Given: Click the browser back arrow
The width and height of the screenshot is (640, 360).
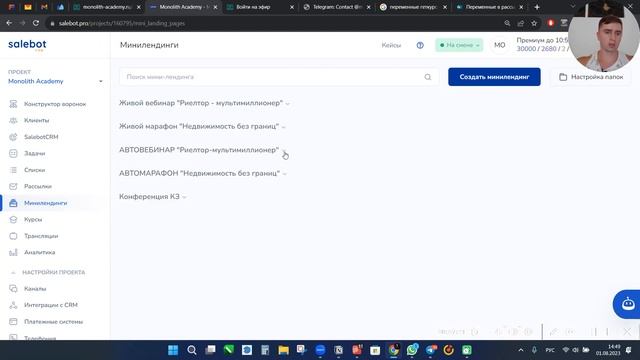Looking at the screenshot, I should (x=9, y=23).
